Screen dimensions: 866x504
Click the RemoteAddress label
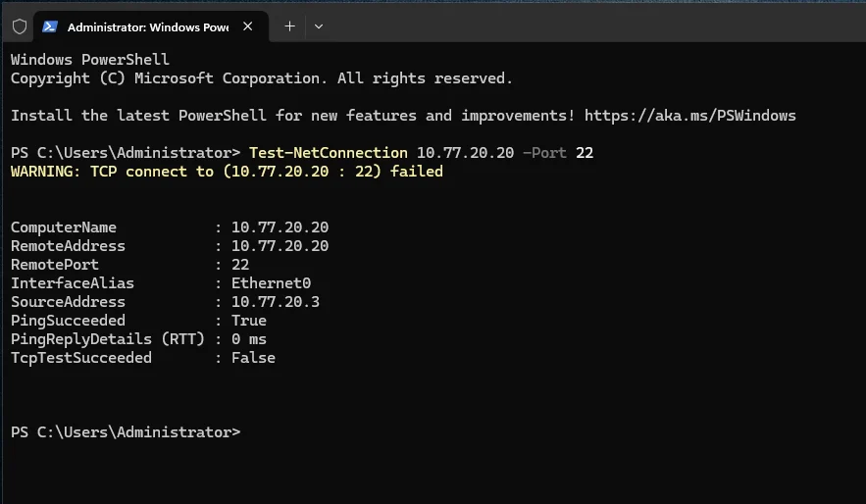point(68,246)
